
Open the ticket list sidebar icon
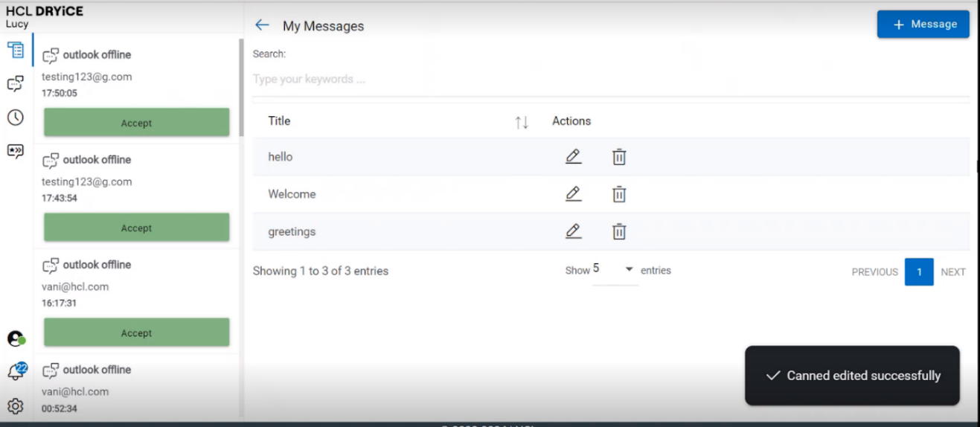16,50
